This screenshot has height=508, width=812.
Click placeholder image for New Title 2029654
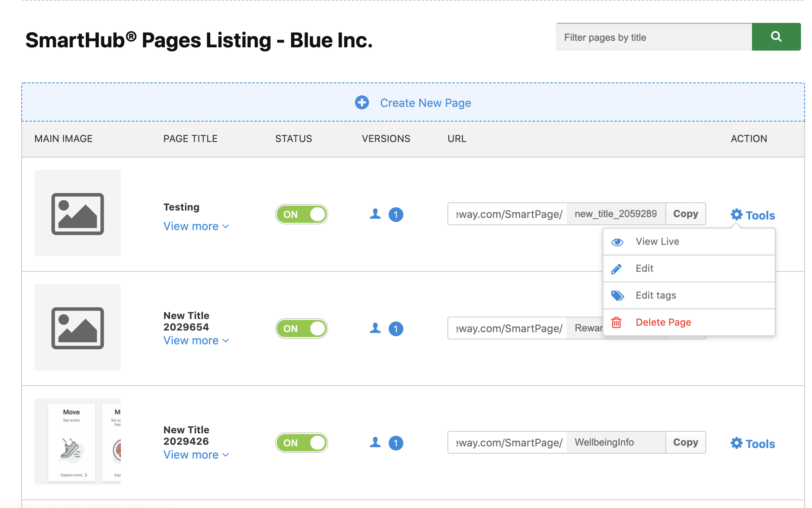(x=78, y=327)
